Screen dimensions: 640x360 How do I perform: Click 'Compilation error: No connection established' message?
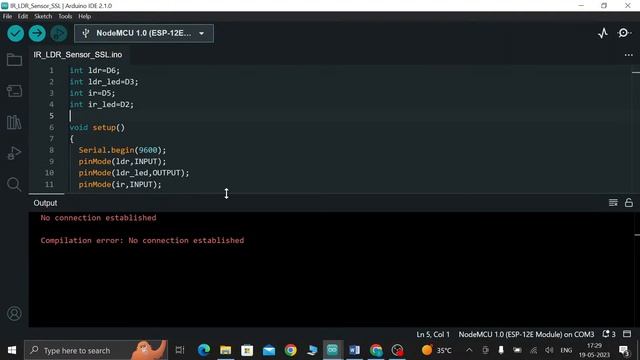[142, 240]
